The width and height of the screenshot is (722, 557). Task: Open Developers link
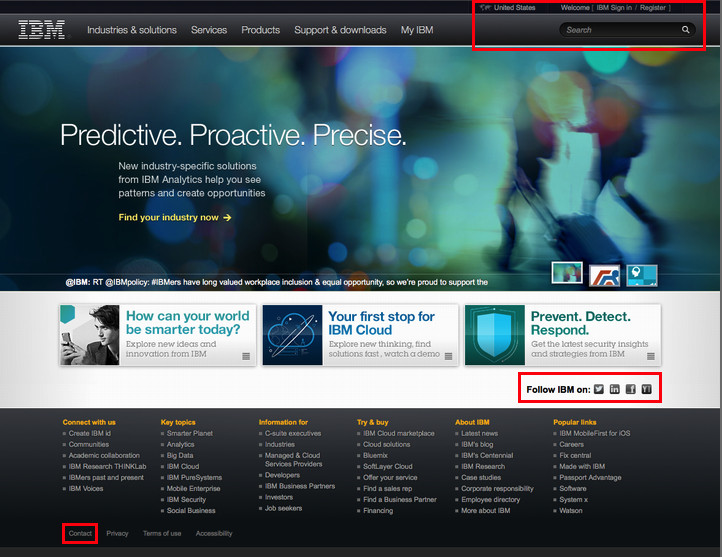click(x=282, y=475)
